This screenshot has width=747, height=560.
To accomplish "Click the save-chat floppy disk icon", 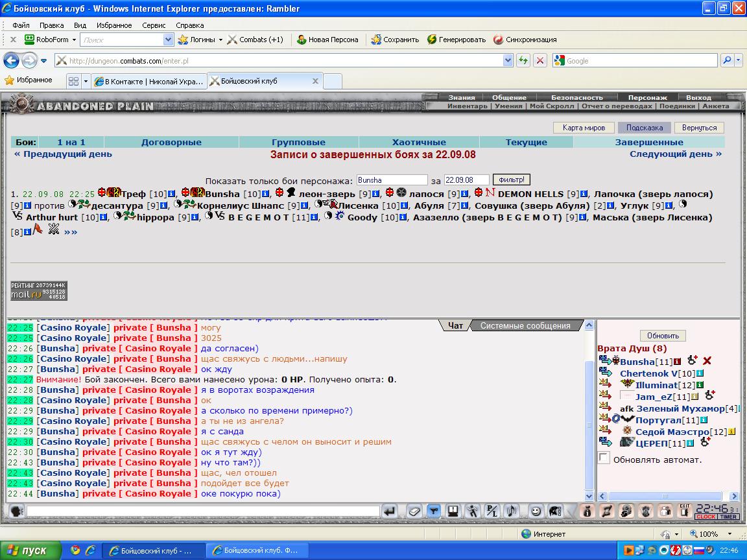I will pyautogui.click(x=453, y=511).
